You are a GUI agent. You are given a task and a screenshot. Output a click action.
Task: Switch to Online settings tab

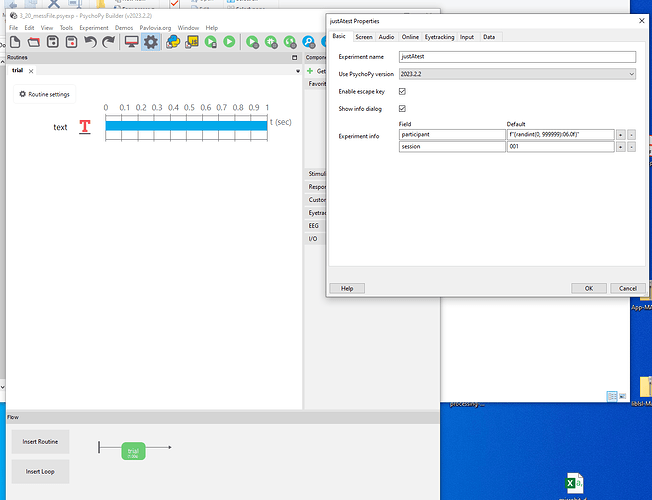(x=410, y=37)
